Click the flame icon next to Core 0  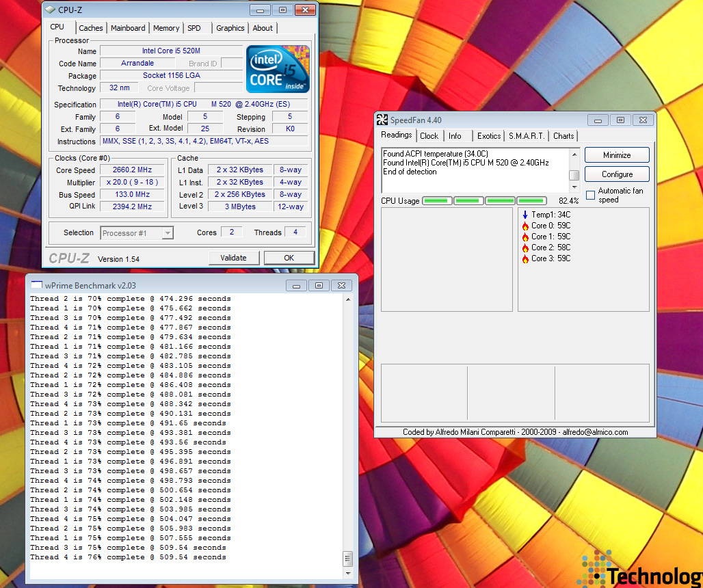pyautogui.click(x=525, y=226)
